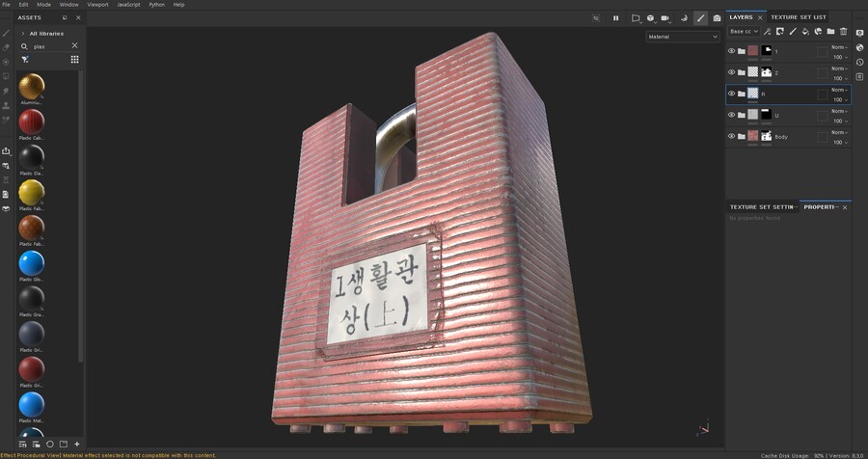Open the 3D cube view mode dropdown

[x=650, y=18]
